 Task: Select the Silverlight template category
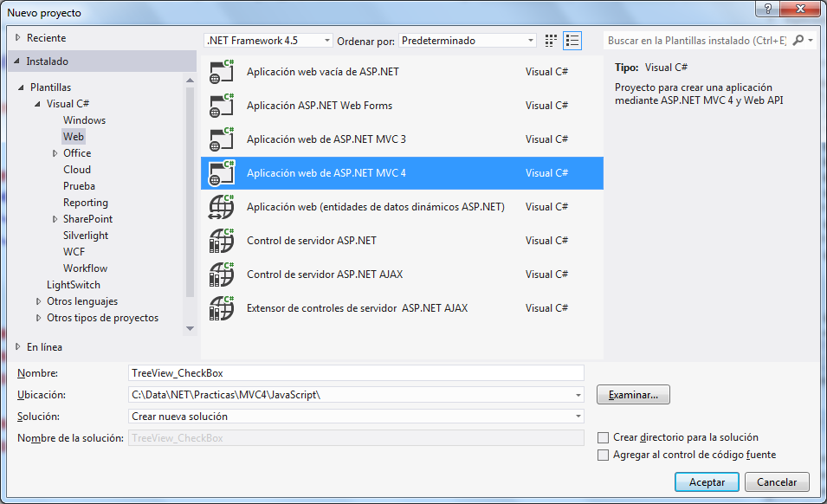86,236
